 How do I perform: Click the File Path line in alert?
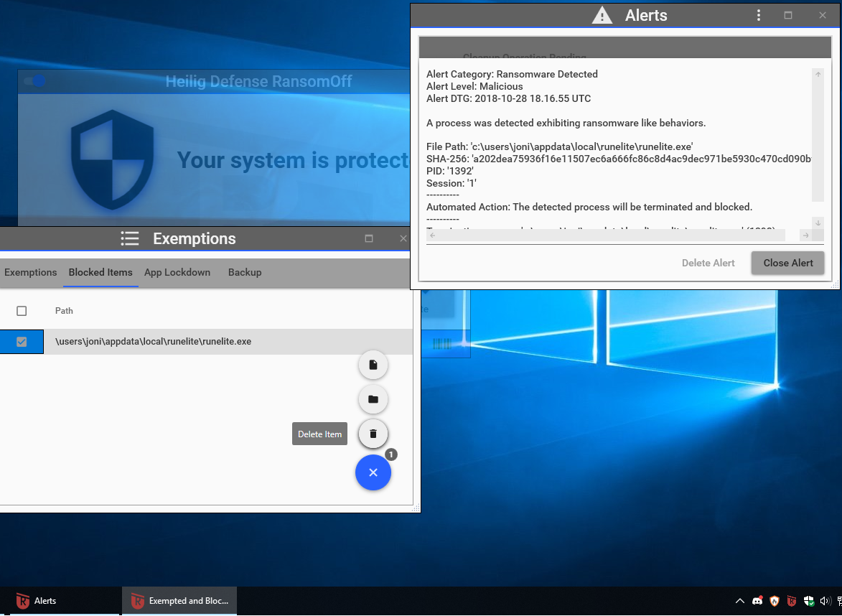click(560, 146)
